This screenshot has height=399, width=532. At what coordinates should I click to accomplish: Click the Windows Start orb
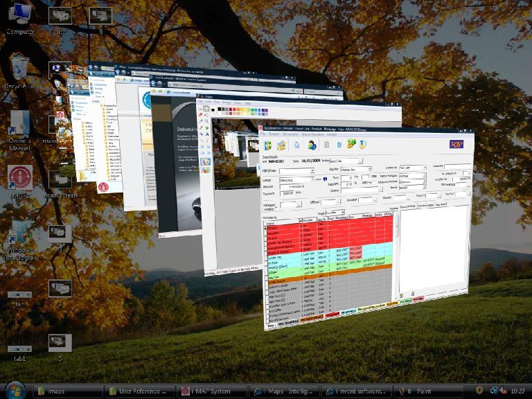coord(15,391)
